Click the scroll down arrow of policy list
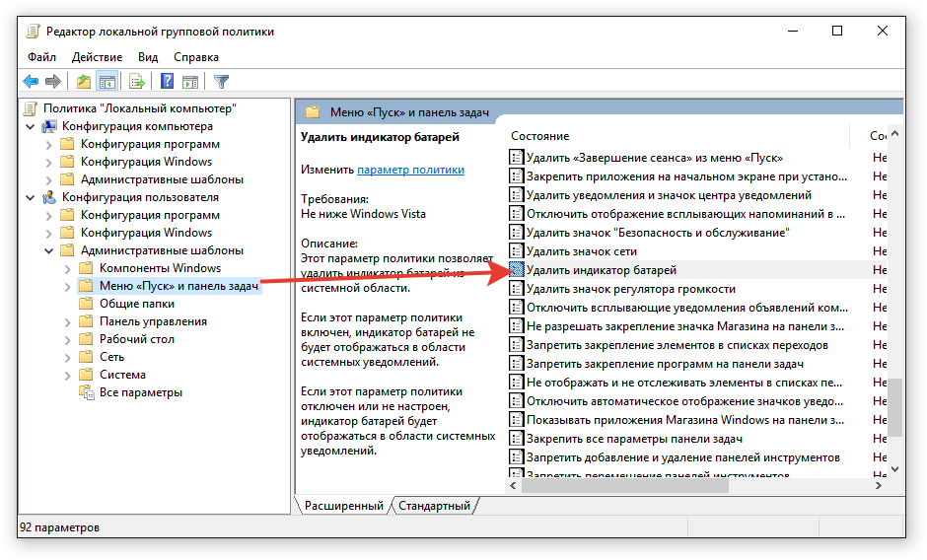 click(894, 469)
